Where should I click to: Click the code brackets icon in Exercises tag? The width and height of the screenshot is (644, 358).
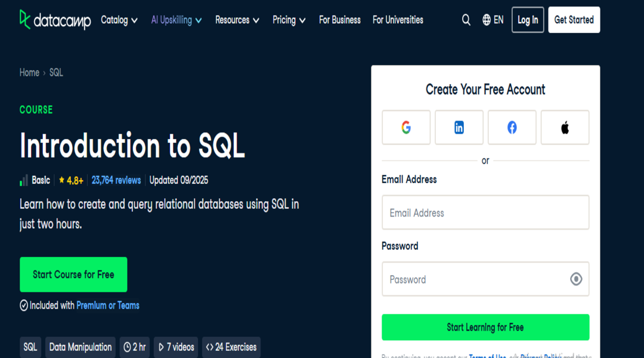pos(209,347)
